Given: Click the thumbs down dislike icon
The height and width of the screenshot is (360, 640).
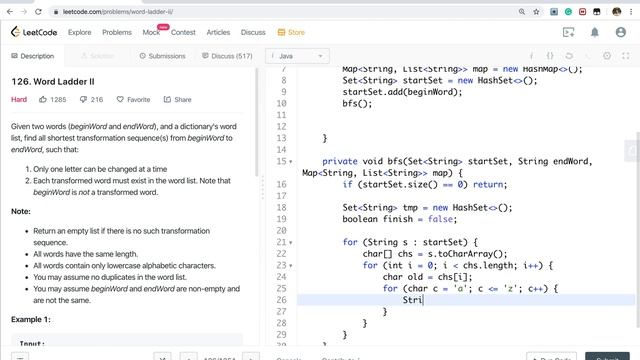Looking at the screenshot, I should pyautogui.click(x=83, y=99).
